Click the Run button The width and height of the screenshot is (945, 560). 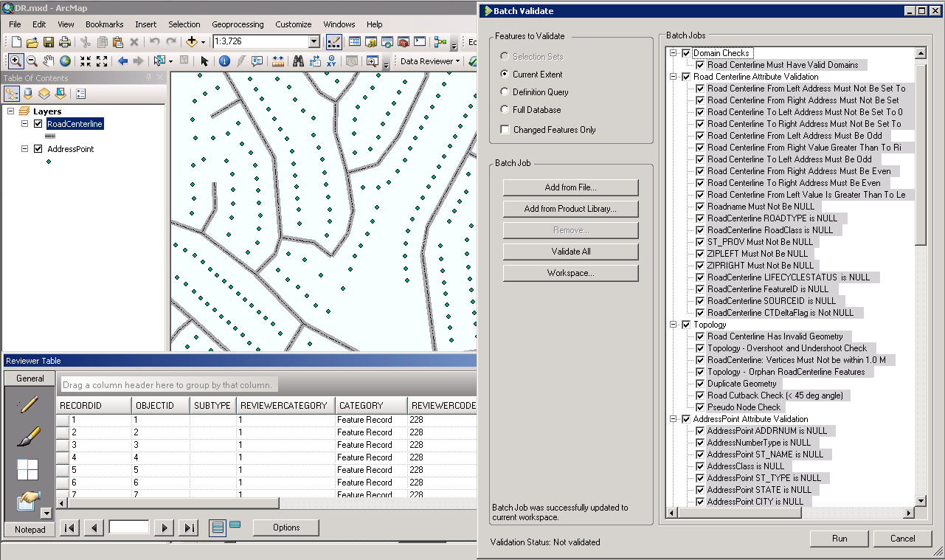840,539
